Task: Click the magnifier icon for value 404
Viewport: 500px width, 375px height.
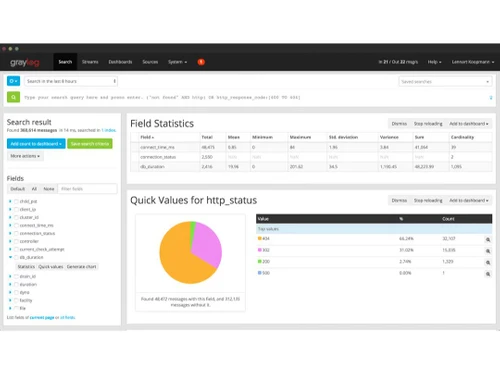Action: (488, 240)
